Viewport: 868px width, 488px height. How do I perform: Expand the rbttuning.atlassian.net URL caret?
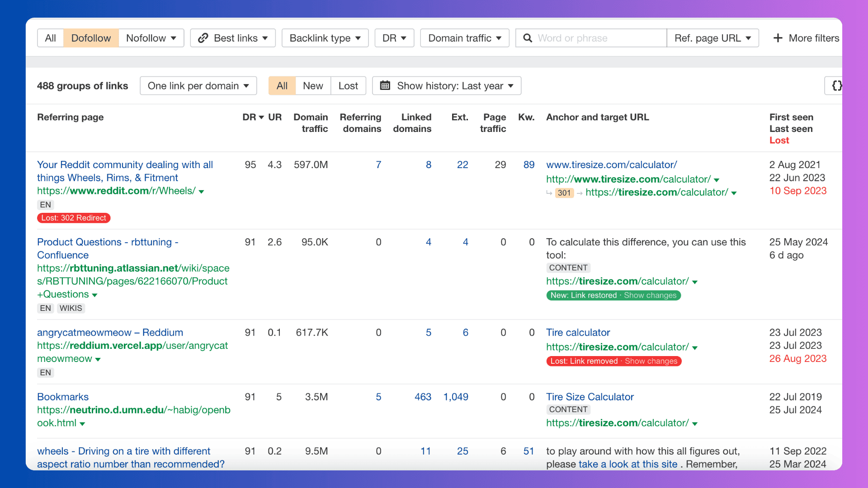pyautogui.click(x=94, y=295)
